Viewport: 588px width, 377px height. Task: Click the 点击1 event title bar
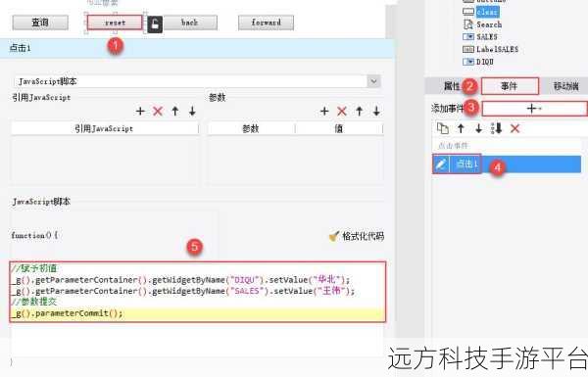tap(197, 48)
